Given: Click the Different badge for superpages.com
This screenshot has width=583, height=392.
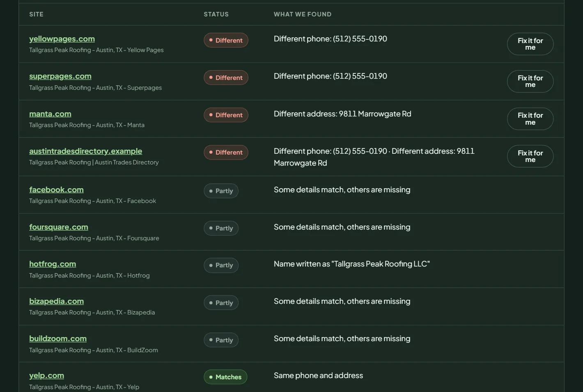Looking at the screenshot, I should [226, 77].
